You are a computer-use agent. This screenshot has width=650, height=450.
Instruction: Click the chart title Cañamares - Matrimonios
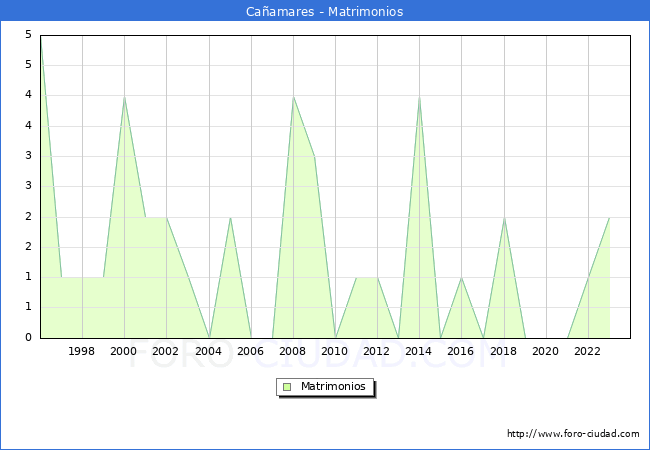(x=325, y=11)
